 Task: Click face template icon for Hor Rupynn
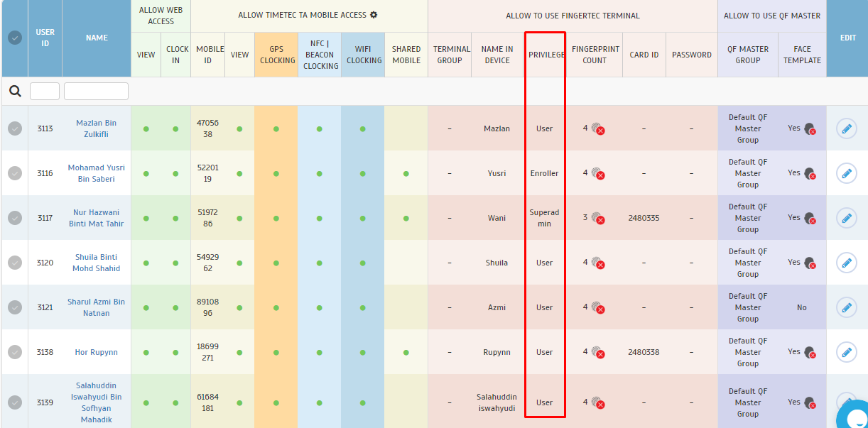pyautogui.click(x=810, y=352)
